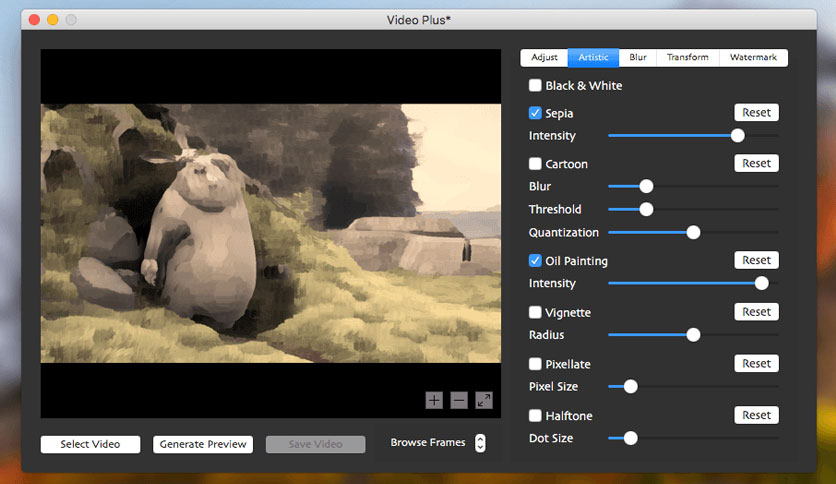Viewport: 836px width, 484px height.
Task: Click the Oil Painting Intensity slider handle
Action: (762, 283)
